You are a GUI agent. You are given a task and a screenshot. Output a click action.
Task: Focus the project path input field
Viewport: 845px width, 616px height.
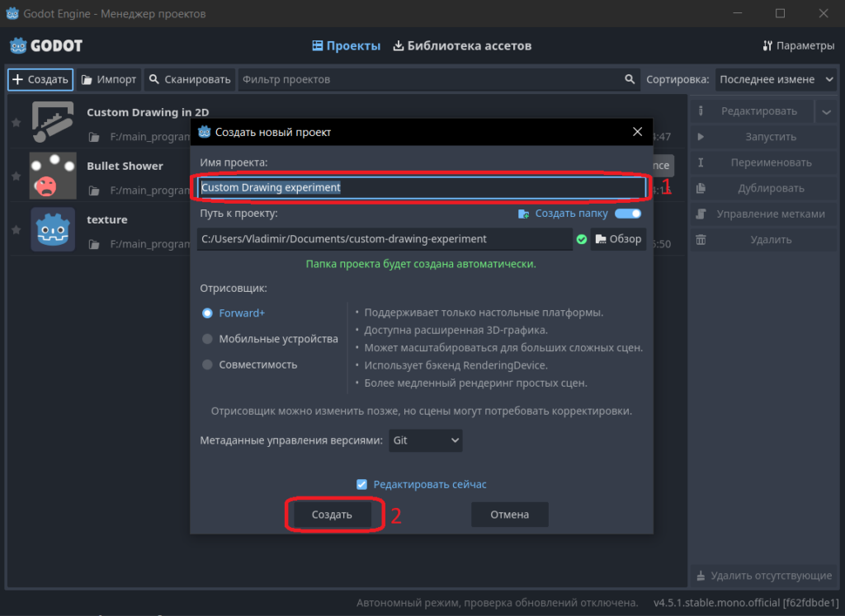pos(385,239)
